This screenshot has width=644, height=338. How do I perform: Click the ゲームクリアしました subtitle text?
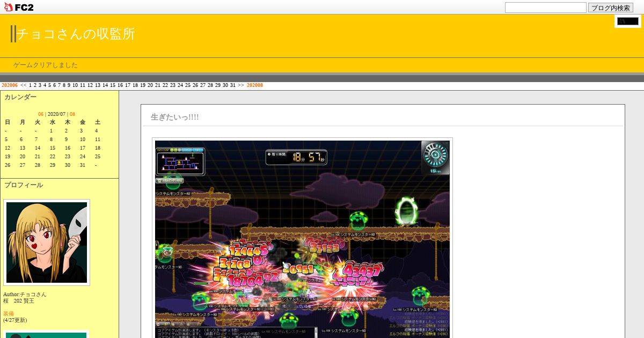[x=46, y=65]
